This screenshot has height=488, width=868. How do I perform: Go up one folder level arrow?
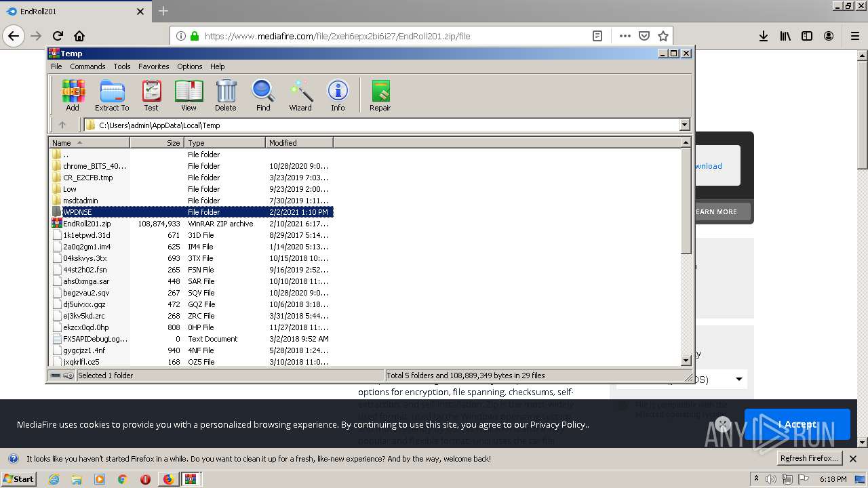(x=62, y=125)
